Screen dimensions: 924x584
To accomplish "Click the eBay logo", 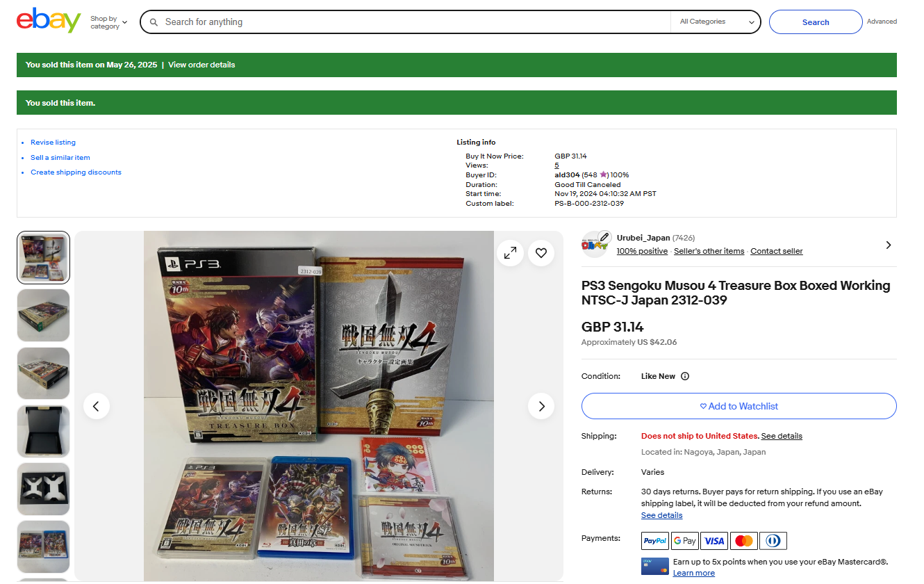I will click(49, 20).
